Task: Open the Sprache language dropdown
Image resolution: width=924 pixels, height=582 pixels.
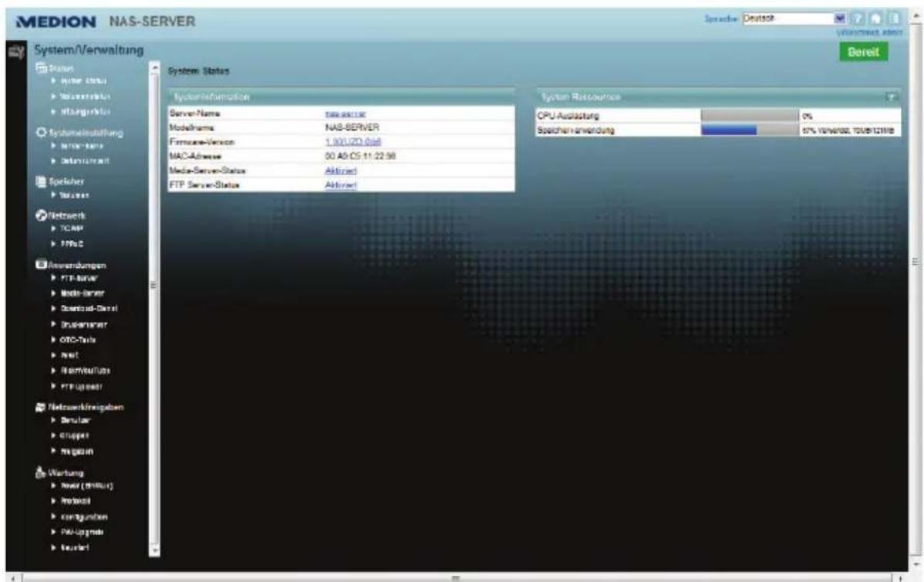Action: (x=794, y=19)
